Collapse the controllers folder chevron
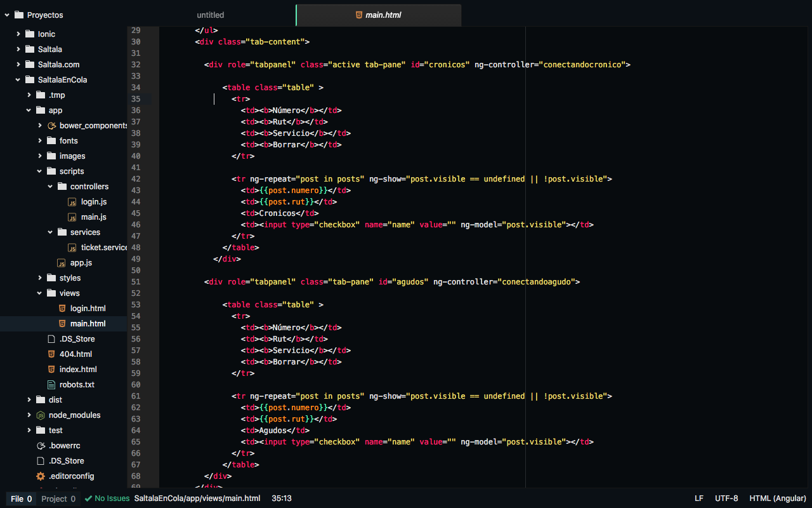 [x=51, y=186]
